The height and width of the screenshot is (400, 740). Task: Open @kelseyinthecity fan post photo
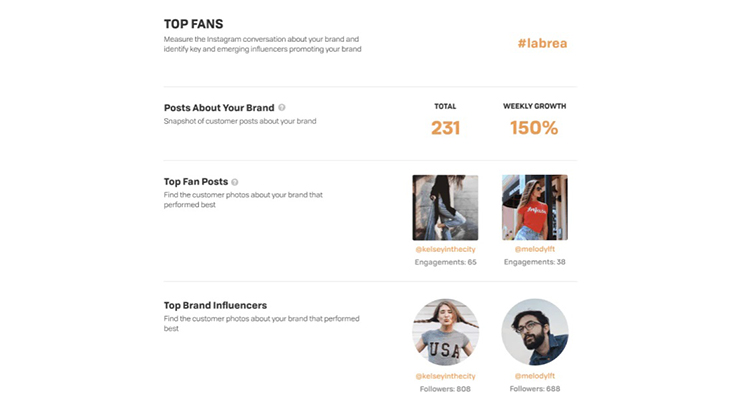445,208
